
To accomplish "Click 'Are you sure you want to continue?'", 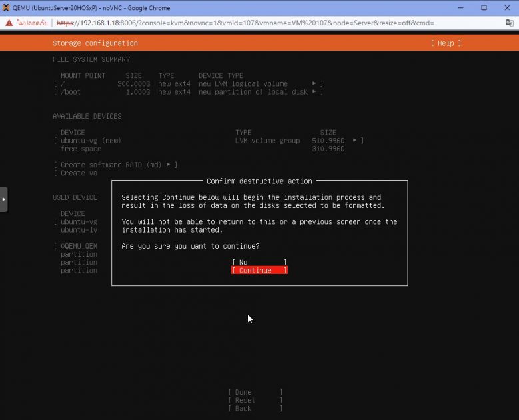I will [191, 246].
